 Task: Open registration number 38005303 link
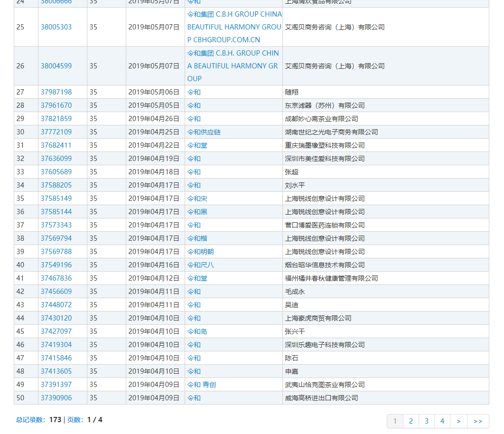tap(56, 27)
